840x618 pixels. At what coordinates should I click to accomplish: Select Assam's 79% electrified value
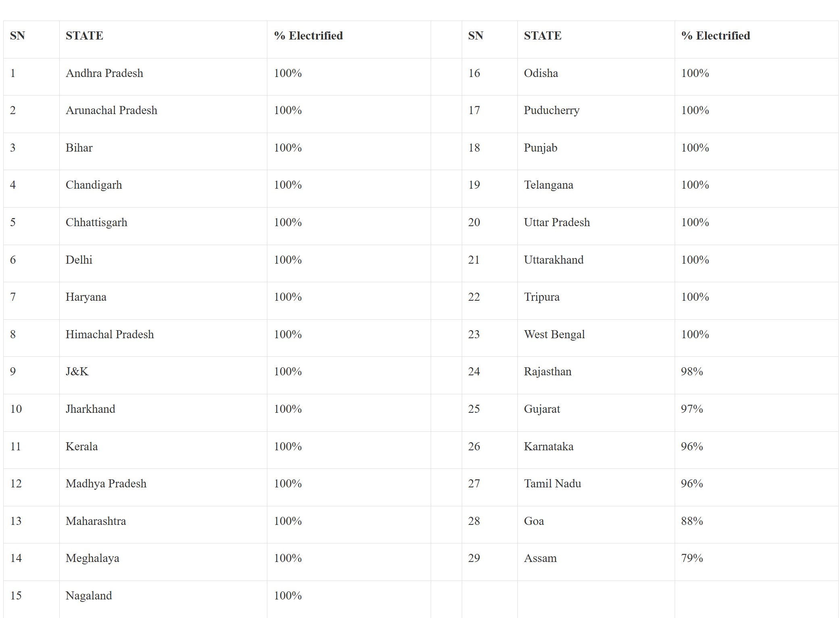[x=692, y=558]
